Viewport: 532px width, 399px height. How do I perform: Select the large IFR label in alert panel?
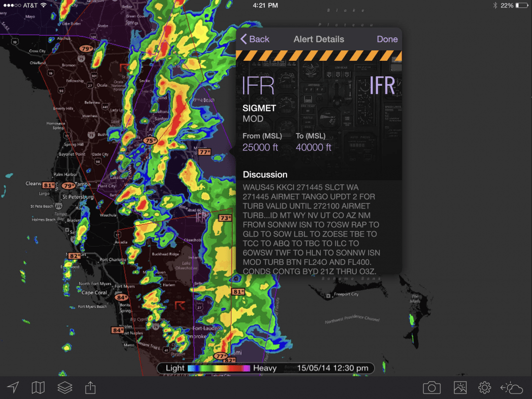tap(259, 86)
